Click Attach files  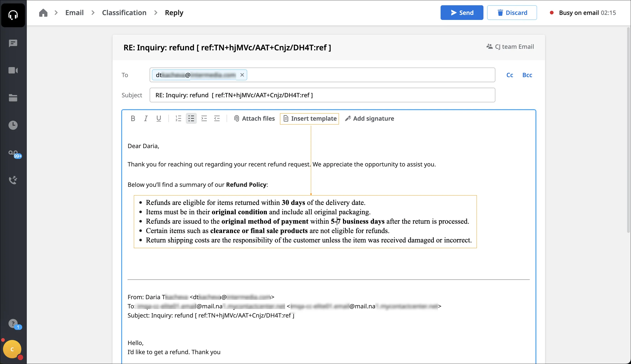(x=254, y=119)
